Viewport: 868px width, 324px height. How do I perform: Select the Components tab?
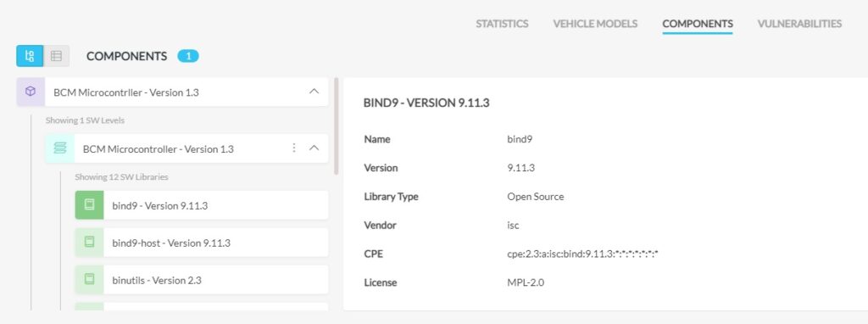click(x=698, y=24)
